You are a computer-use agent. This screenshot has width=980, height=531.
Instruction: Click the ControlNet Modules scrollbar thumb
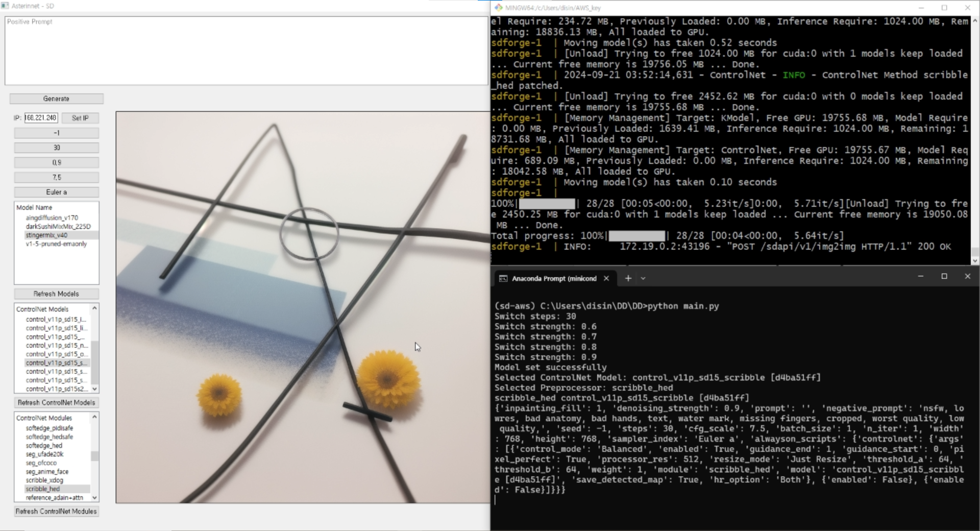[94, 456]
